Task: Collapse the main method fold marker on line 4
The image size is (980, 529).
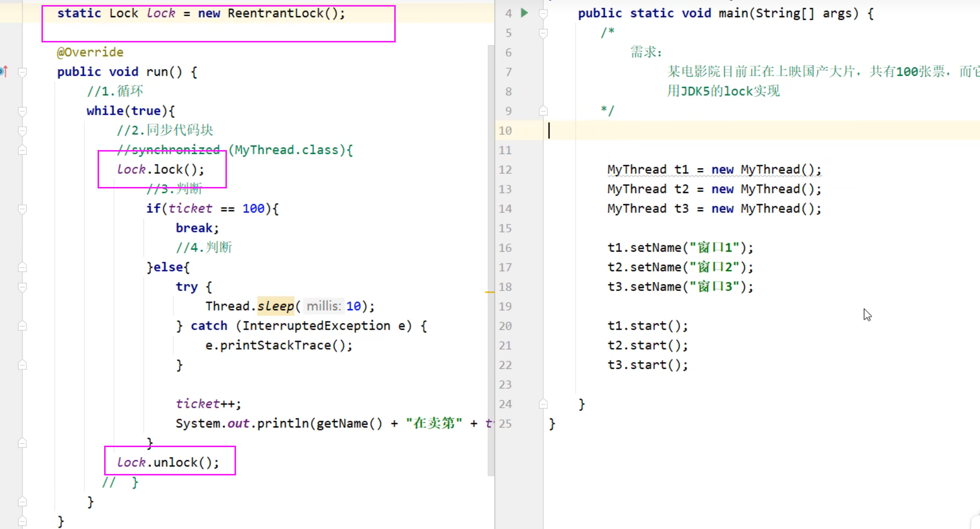Action: (x=543, y=14)
